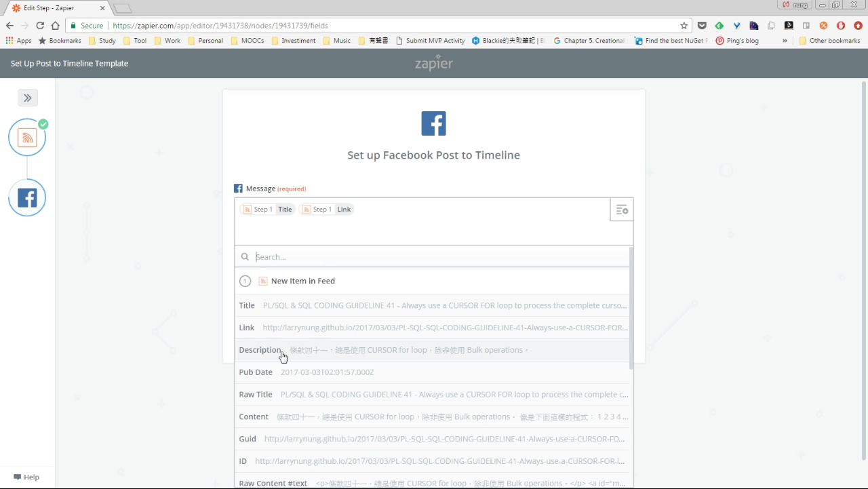
Task: Open the Facebook action step icon
Action: (x=27, y=198)
